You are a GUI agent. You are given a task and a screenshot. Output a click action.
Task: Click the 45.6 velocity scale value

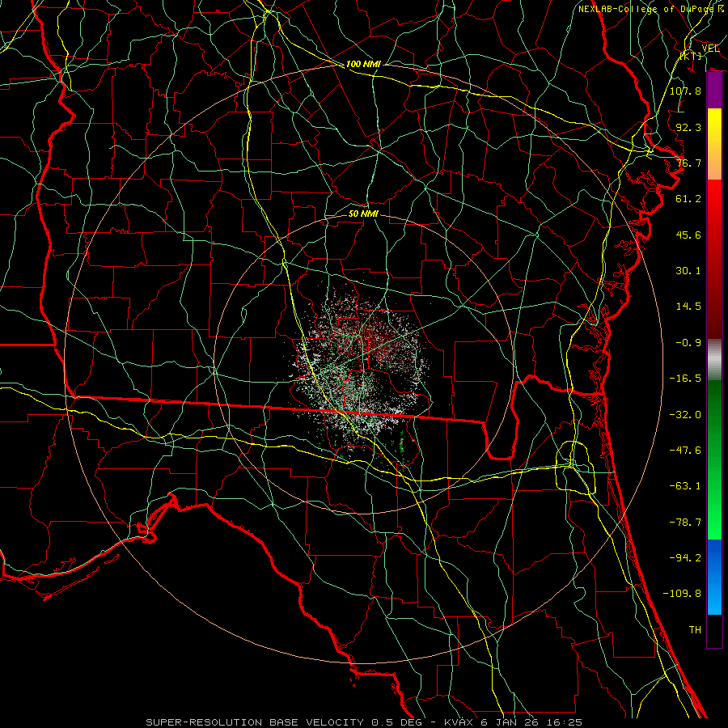[x=688, y=235]
